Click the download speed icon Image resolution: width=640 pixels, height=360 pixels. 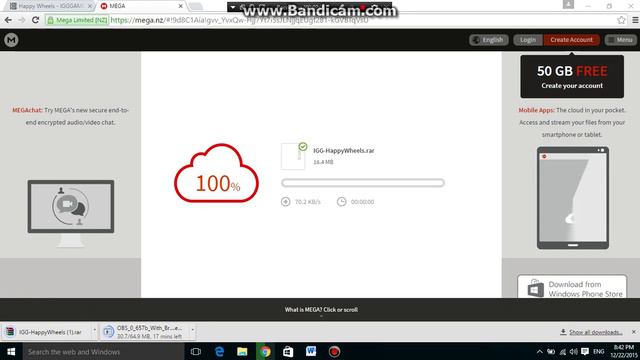(x=285, y=202)
